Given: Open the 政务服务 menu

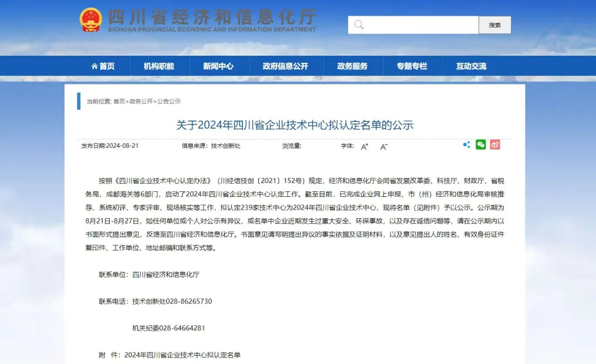Looking at the screenshot, I should coord(352,66).
